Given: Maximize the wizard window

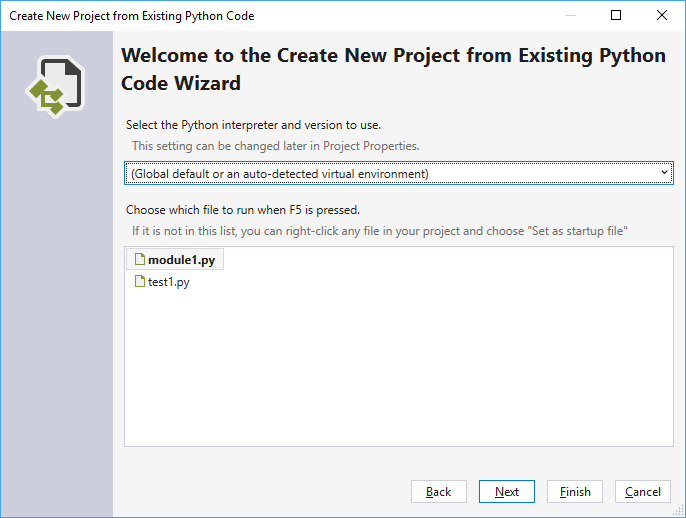Looking at the screenshot, I should click(x=616, y=16).
